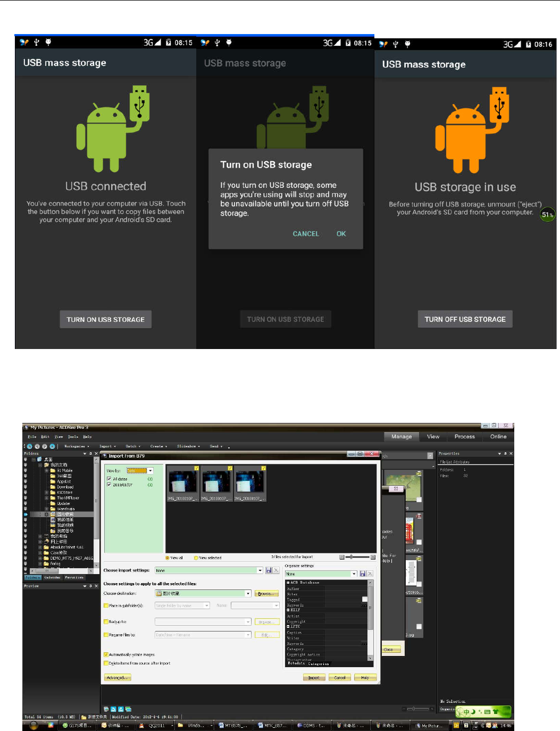Open the Edit menu
The height and width of the screenshot is (731, 560).
point(45,437)
